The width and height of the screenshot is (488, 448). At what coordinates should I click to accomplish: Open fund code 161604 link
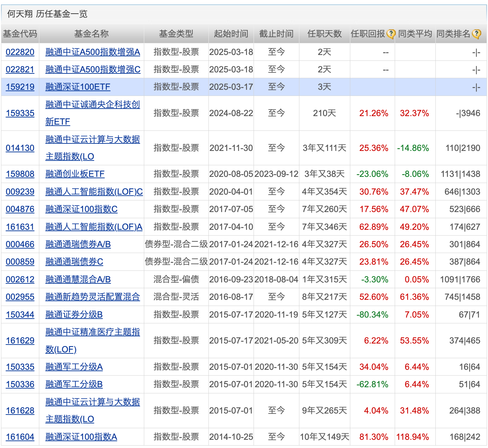[x=20, y=437]
